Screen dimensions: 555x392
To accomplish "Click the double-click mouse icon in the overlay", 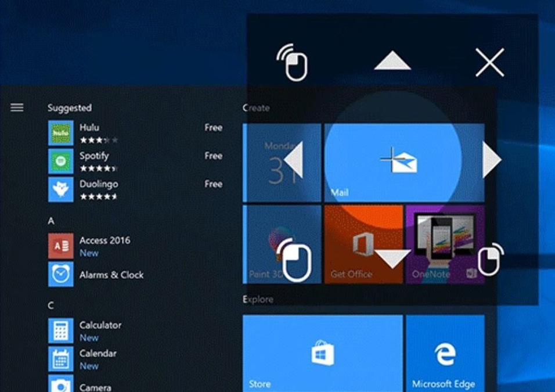I will [x=293, y=62].
